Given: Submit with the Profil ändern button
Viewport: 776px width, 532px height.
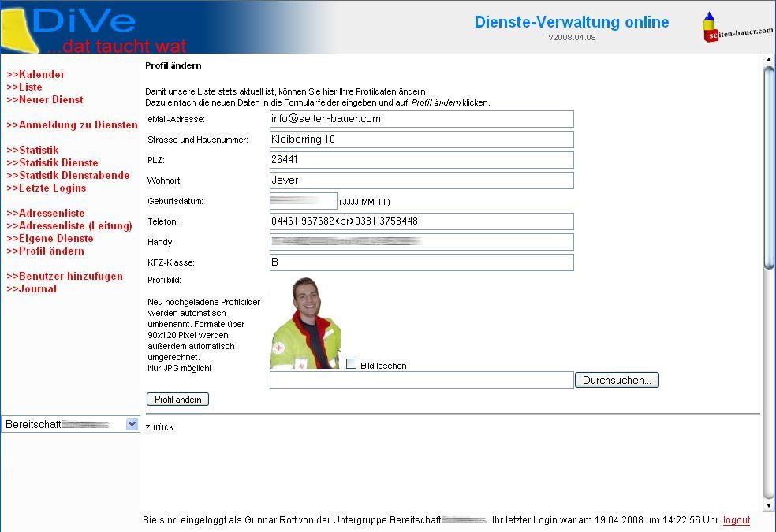Looking at the screenshot, I should click(177, 399).
